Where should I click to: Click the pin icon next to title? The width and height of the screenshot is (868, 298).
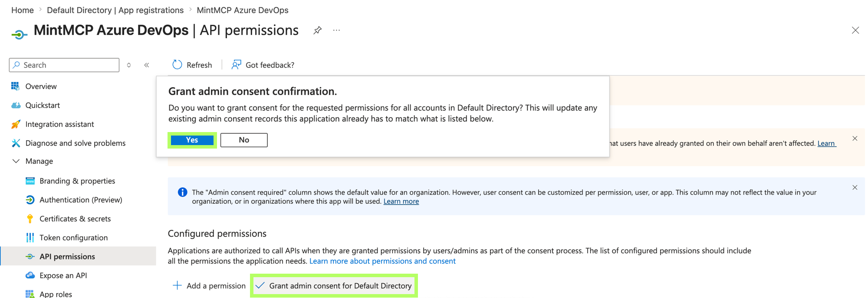click(318, 30)
